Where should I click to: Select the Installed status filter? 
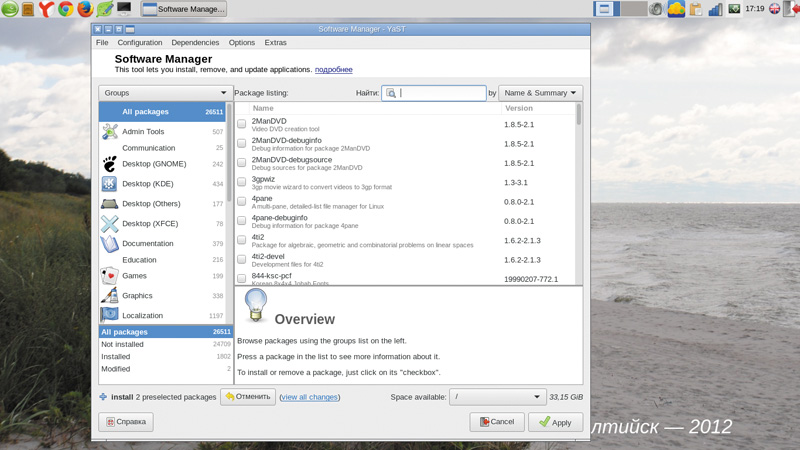(x=165, y=357)
